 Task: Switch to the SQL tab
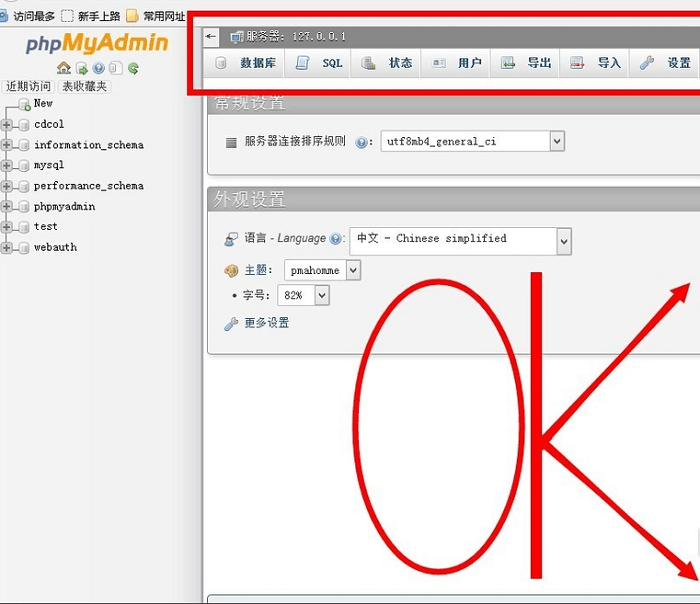click(x=318, y=63)
